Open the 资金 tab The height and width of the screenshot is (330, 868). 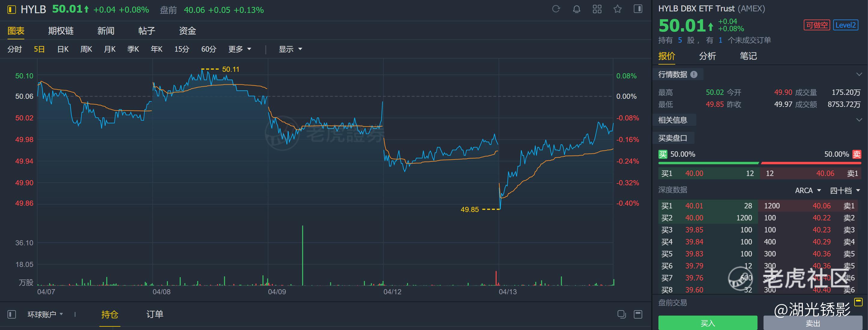point(187,31)
